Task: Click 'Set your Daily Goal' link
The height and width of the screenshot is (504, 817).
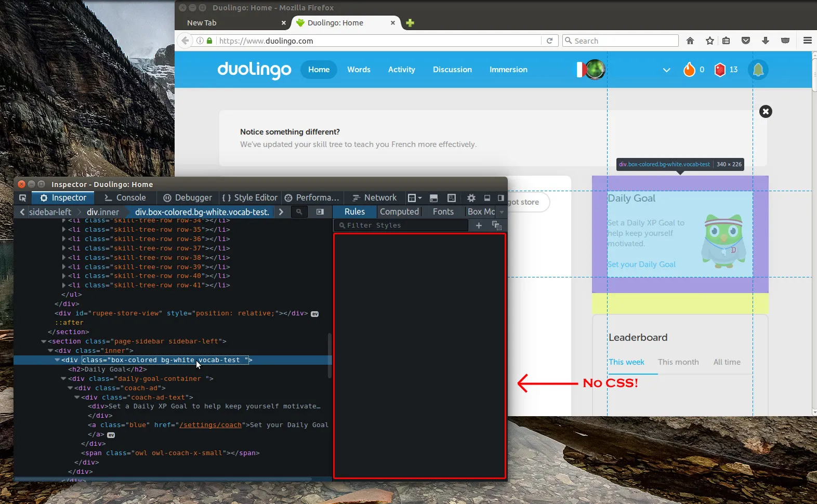Action: coord(641,264)
